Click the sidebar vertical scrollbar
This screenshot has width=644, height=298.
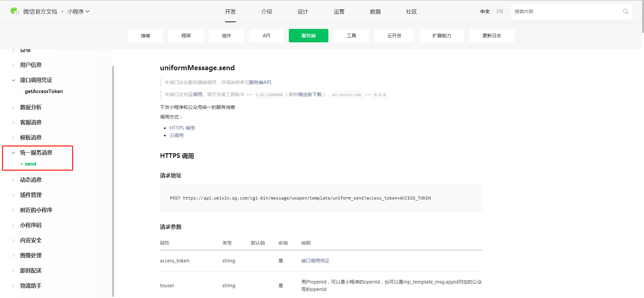pyautogui.click(x=113, y=181)
